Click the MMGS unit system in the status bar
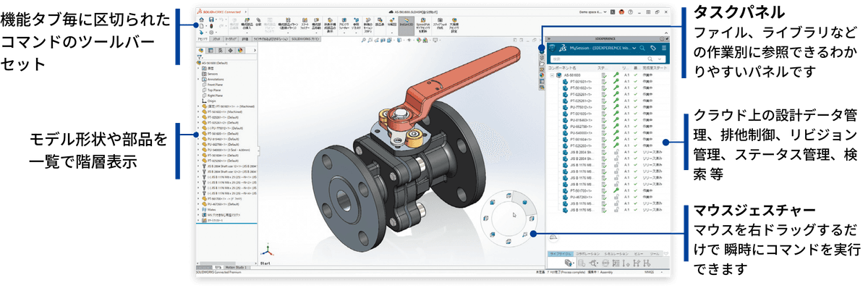Viewport: 868px width, 288px height. 649,272
